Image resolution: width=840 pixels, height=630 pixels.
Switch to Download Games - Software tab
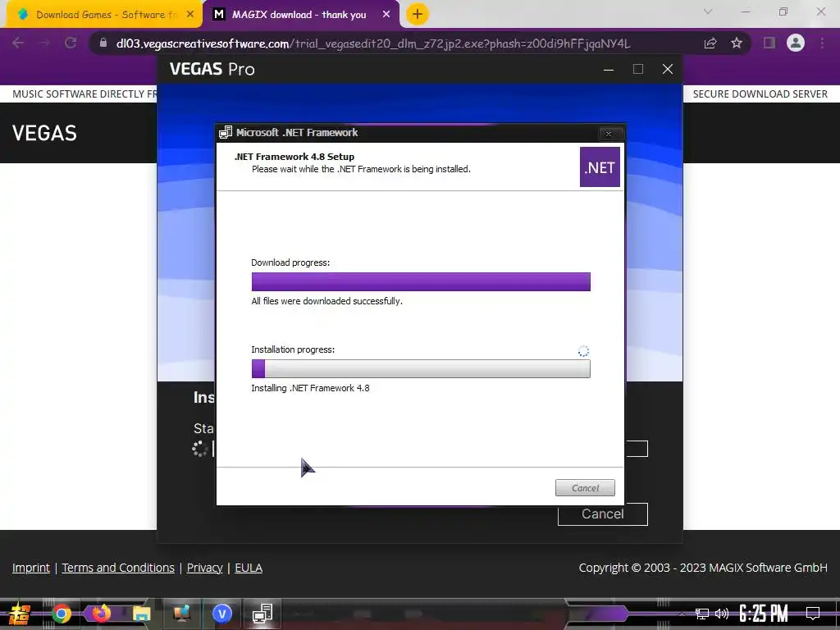tap(103, 15)
